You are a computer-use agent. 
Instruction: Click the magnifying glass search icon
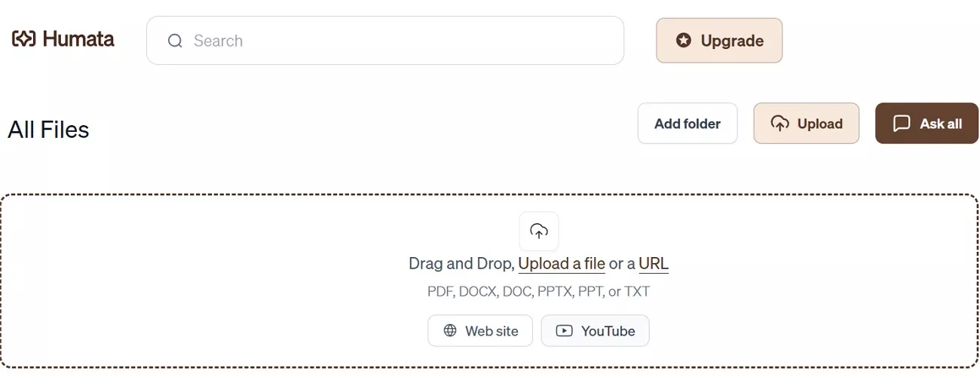175,41
